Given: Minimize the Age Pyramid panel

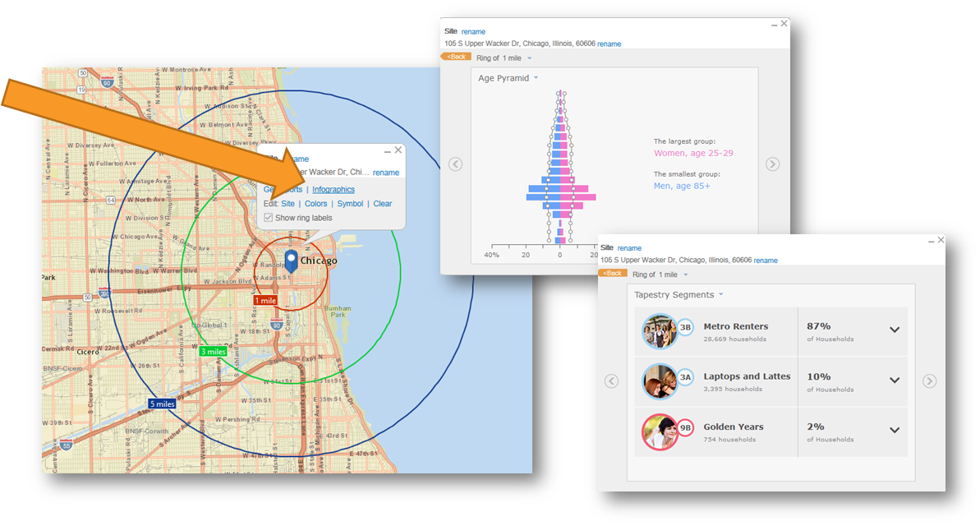Looking at the screenshot, I should pyautogui.click(x=775, y=25).
